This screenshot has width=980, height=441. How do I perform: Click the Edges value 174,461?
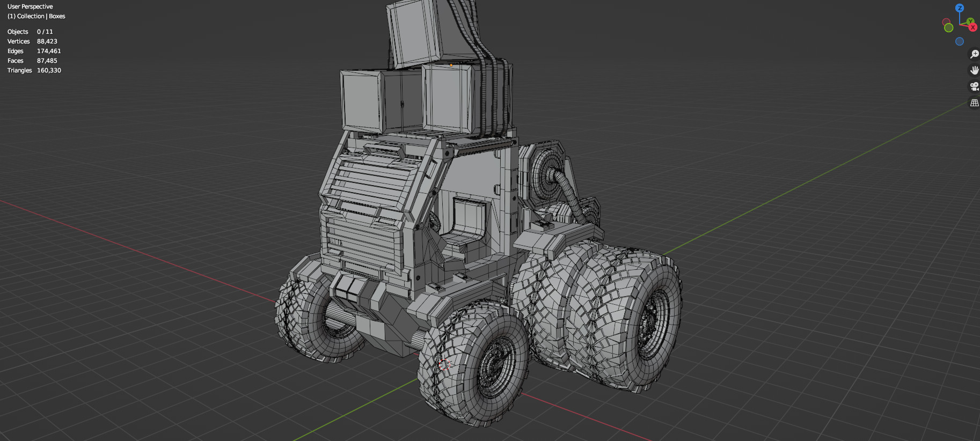49,51
